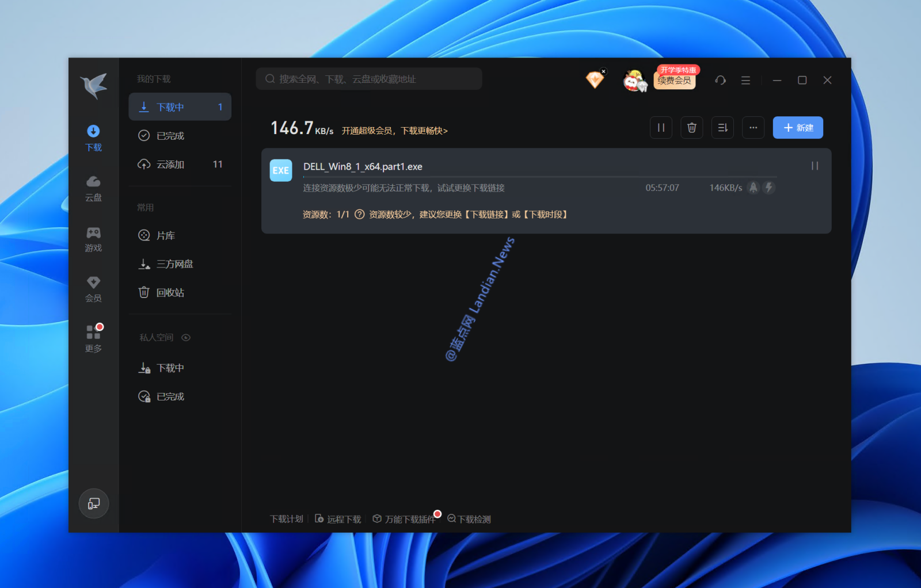This screenshot has width=921, height=588.
Task: Click 新建 to create new download
Action: pyautogui.click(x=798, y=128)
